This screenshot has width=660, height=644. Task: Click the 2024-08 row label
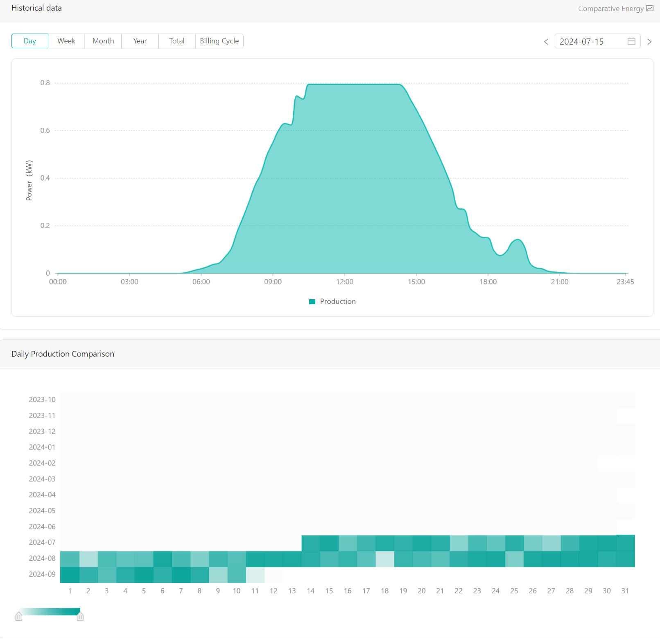coord(42,558)
